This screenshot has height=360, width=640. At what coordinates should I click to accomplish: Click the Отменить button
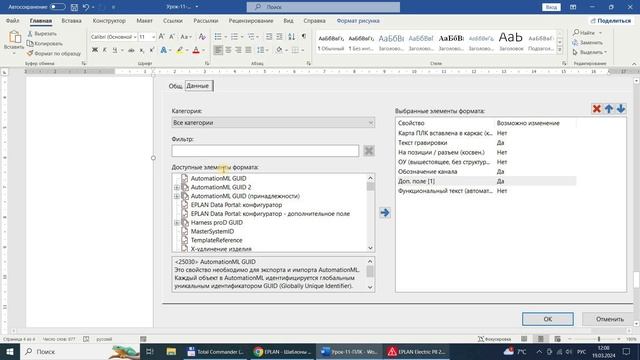[609, 319]
